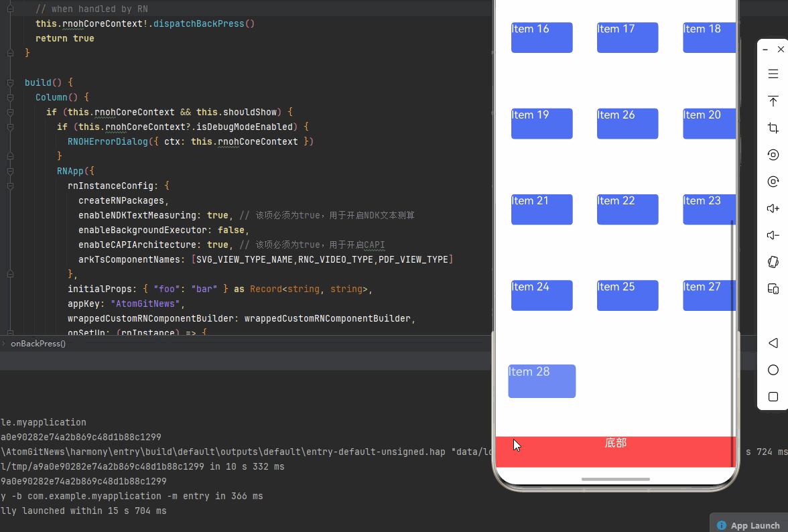Click createRNPackages in the code
This screenshot has height=532, width=788.
[121, 200]
